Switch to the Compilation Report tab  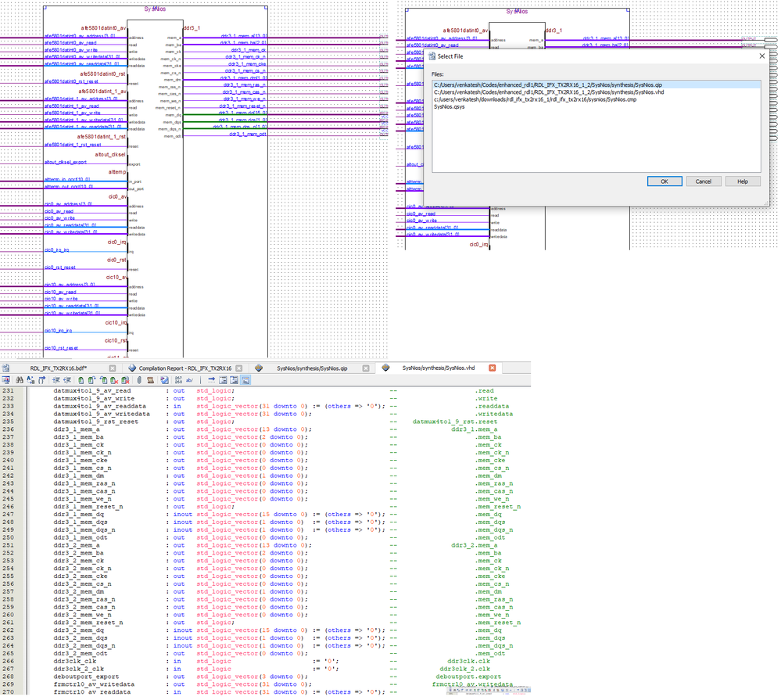pyautogui.click(x=185, y=368)
